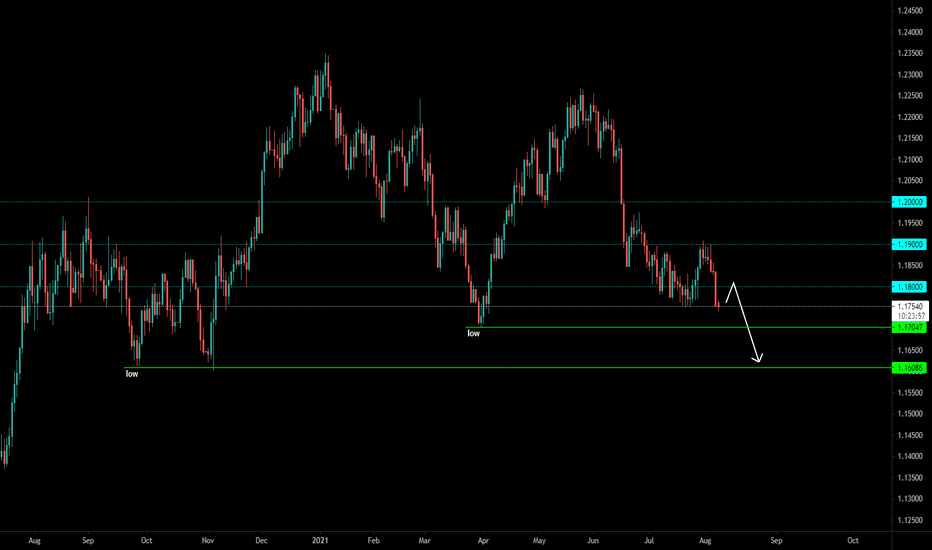The width and height of the screenshot is (932, 550).
Task: Click the 1.14000 price scale label
Action: 910,457
